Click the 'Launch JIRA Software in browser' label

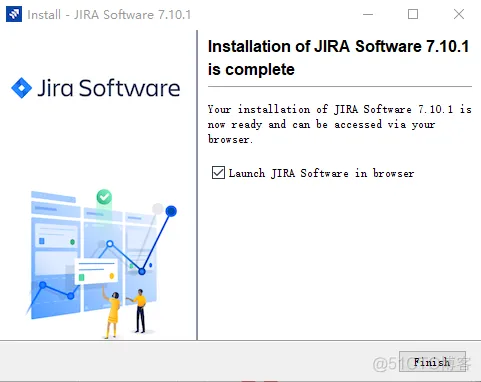321,173
